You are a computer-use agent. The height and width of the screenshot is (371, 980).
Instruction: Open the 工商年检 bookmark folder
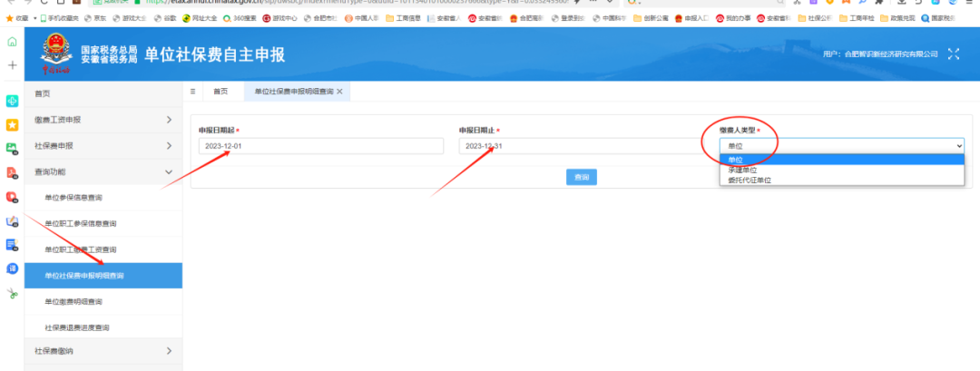857,18
